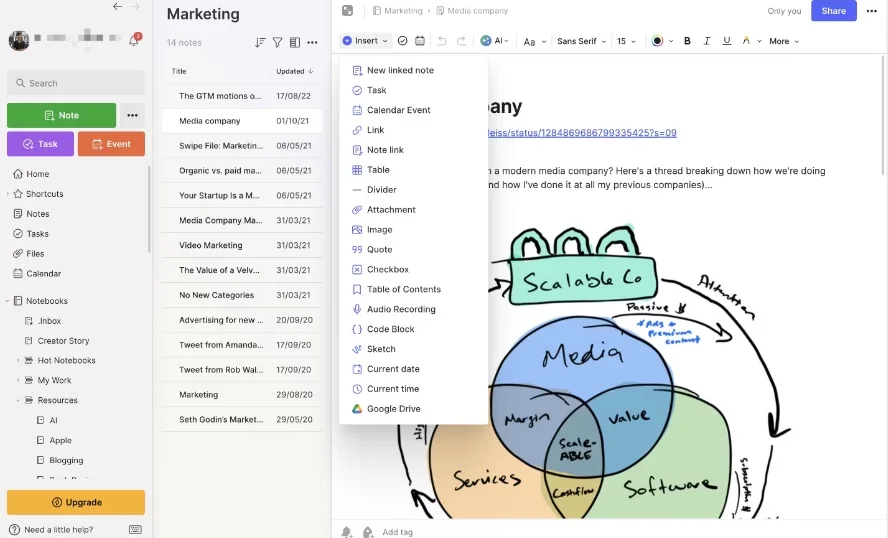Open the font color picker swatch
Image resolution: width=888 pixels, height=538 pixels.
(657, 41)
